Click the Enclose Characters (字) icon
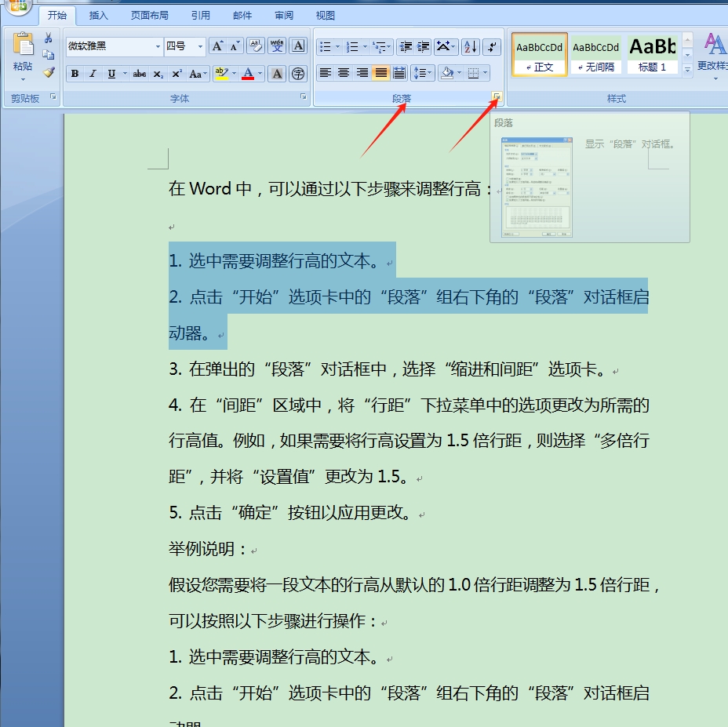The height and width of the screenshot is (727, 728). (298, 74)
